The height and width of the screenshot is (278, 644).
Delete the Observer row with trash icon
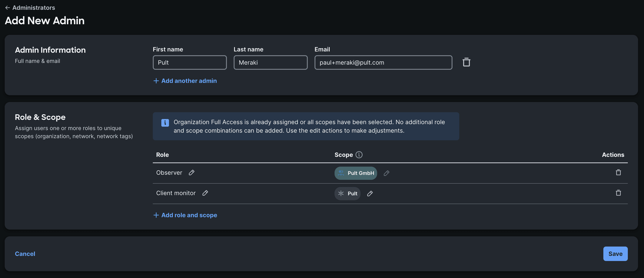(618, 172)
